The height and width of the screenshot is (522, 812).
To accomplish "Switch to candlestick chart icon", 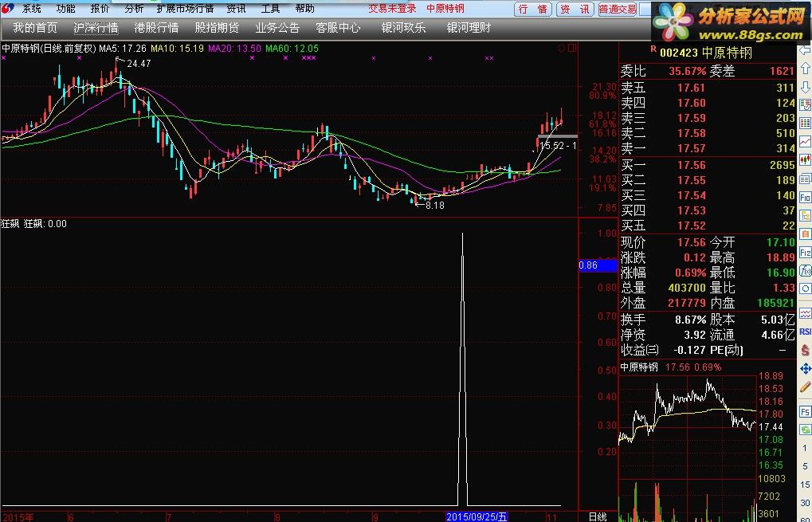I will [806, 159].
